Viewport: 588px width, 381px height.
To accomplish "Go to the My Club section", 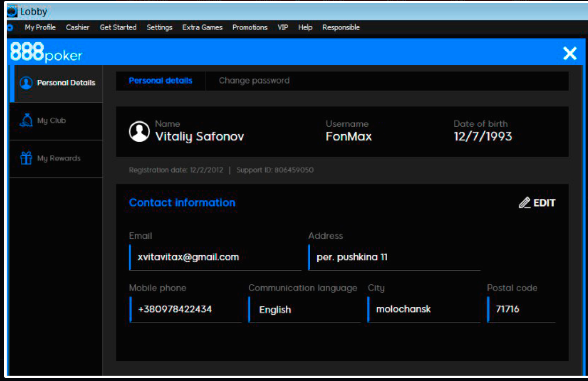I will point(56,121).
